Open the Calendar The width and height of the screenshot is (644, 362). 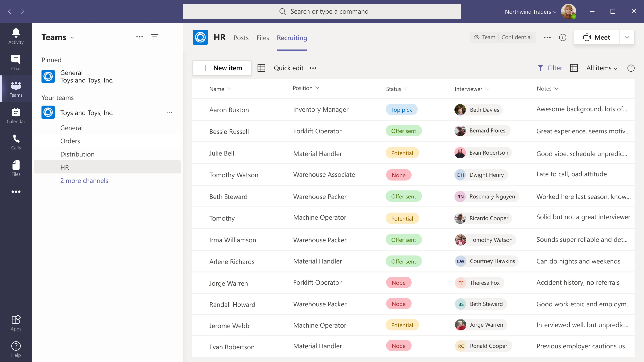(16, 115)
